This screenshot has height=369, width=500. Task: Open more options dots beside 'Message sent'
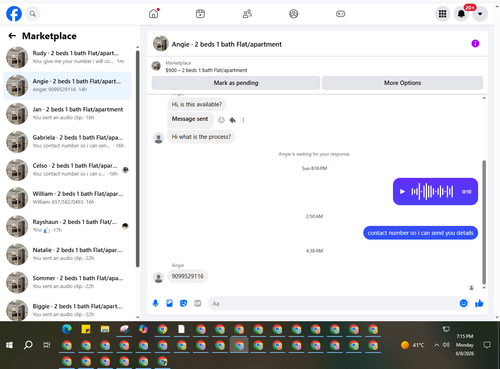click(243, 120)
